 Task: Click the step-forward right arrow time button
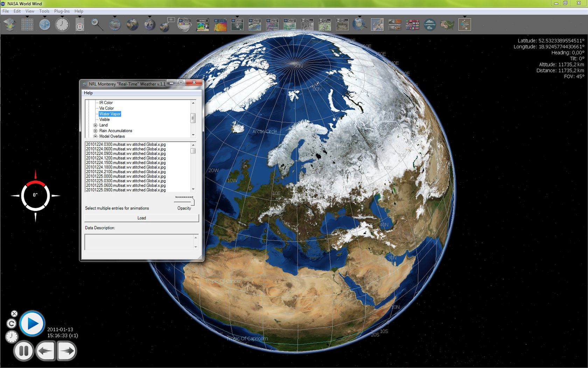tap(66, 350)
